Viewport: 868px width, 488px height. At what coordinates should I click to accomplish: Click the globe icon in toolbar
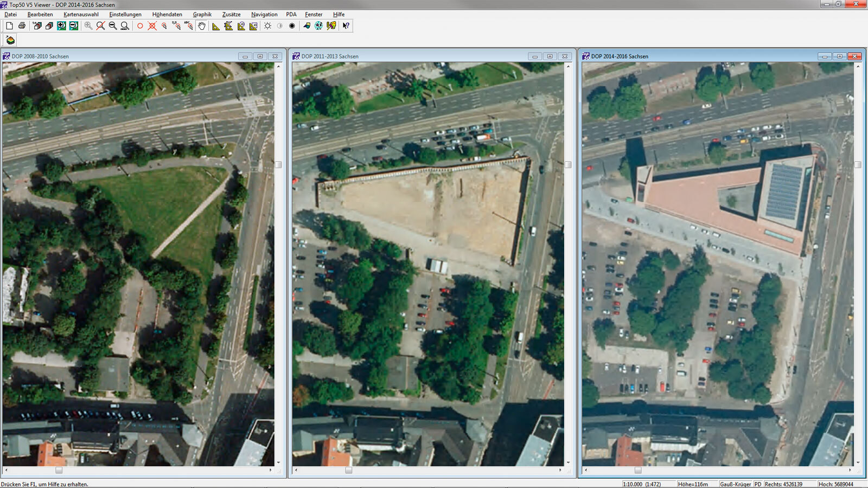click(x=318, y=25)
